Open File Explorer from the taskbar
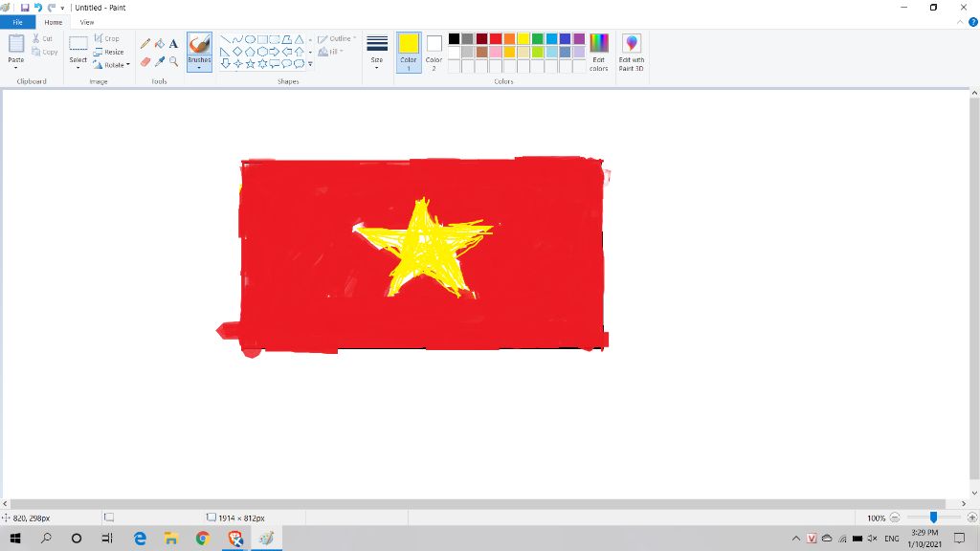 point(171,538)
